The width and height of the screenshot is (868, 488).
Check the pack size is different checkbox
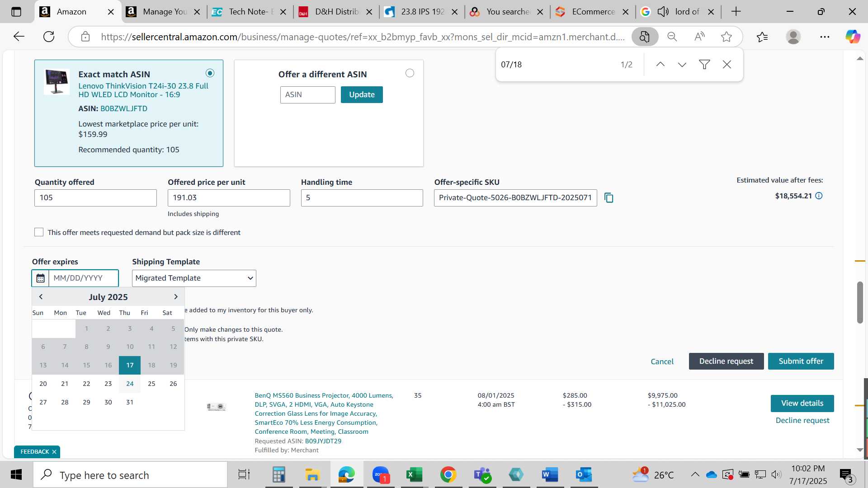click(x=39, y=232)
